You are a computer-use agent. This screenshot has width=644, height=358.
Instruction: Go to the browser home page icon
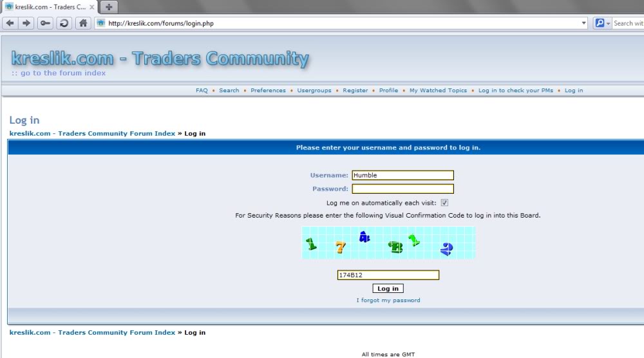(x=83, y=23)
